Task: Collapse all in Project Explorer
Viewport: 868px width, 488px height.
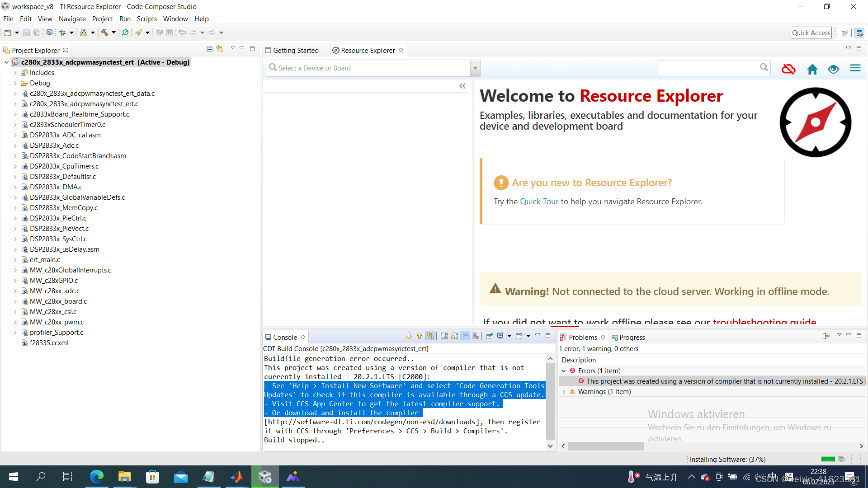Action: (209, 49)
